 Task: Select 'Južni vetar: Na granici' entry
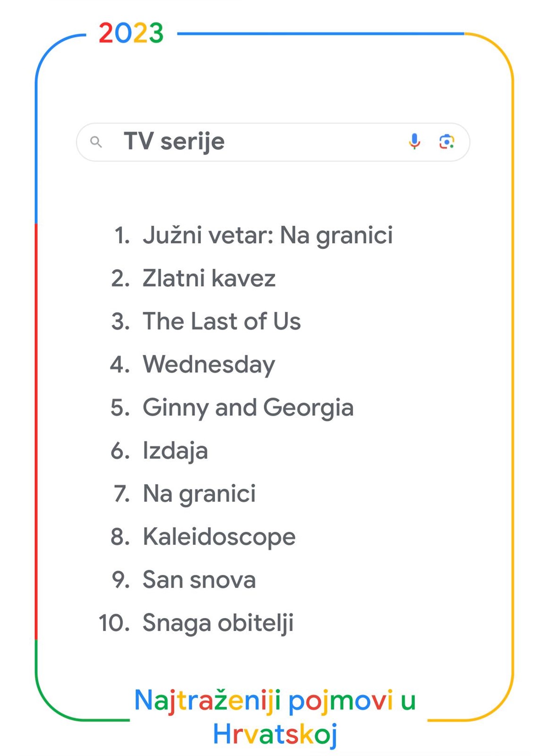(x=268, y=235)
